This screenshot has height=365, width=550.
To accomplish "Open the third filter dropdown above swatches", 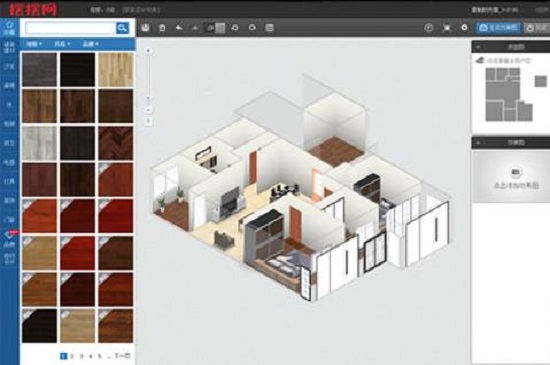I will coord(90,44).
